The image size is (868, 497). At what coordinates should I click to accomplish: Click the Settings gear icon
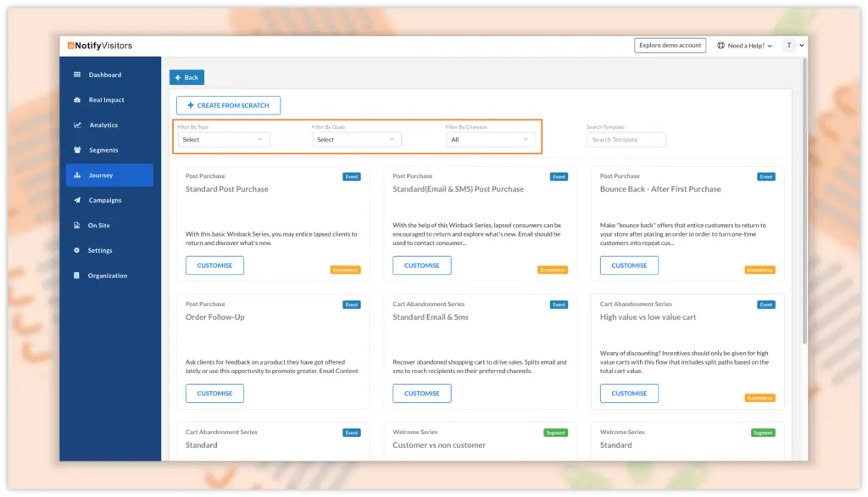click(77, 250)
